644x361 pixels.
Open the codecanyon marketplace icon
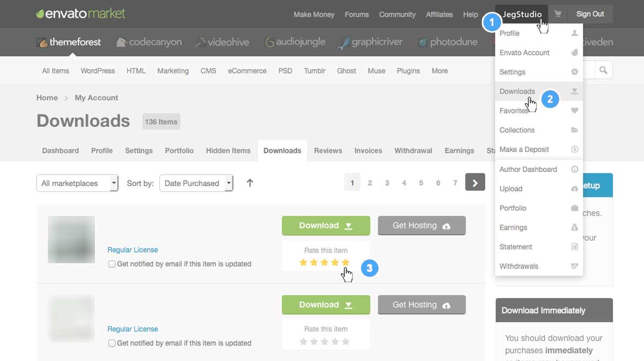pyautogui.click(x=122, y=42)
